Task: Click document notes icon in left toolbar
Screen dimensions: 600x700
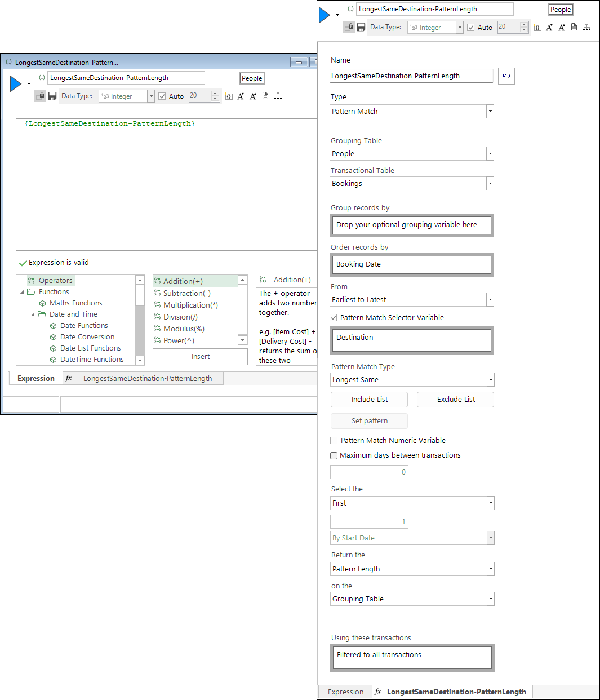Action: pos(265,96)
